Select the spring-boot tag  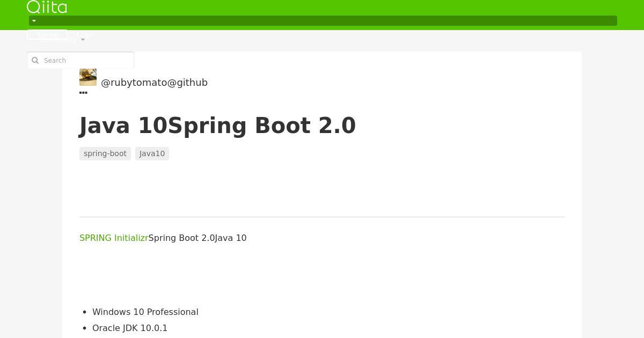[x=105, y=153]
